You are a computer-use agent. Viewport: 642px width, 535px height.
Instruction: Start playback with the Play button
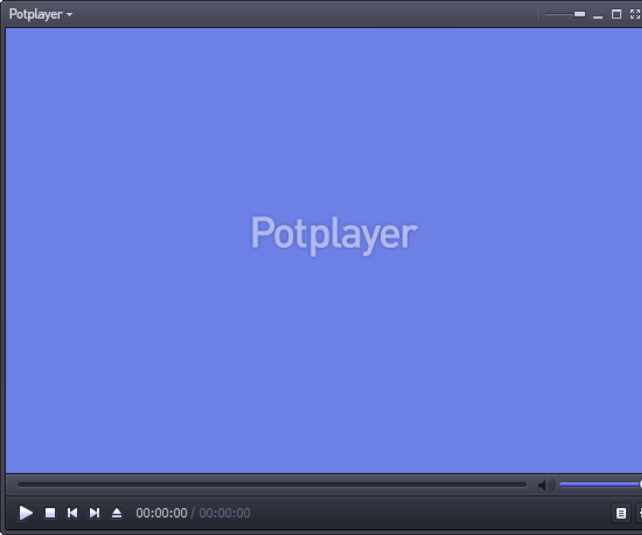(26, 512)
